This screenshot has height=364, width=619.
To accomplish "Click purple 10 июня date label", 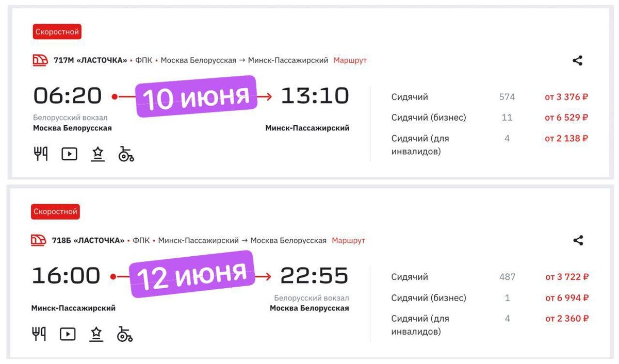I will (197, 96).
